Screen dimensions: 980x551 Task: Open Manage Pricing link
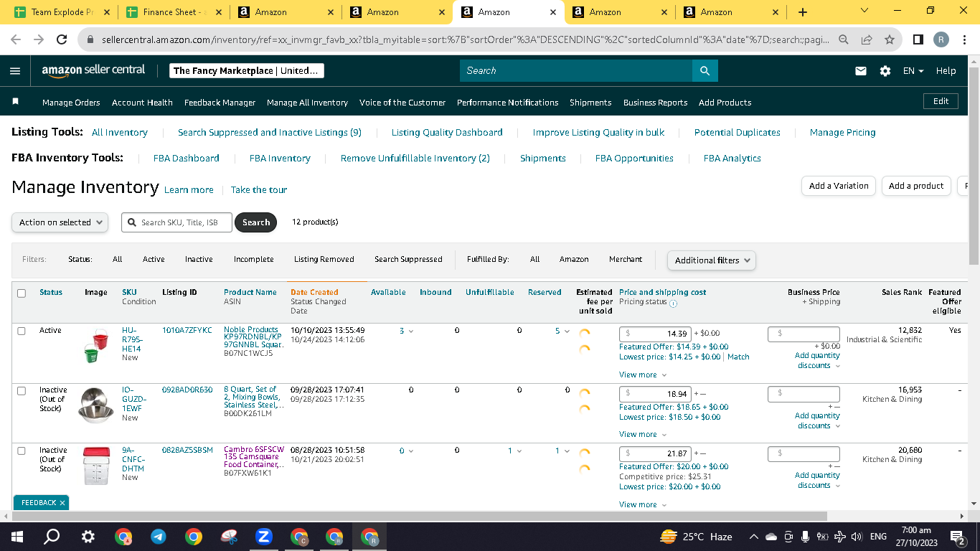click(842, 132)
